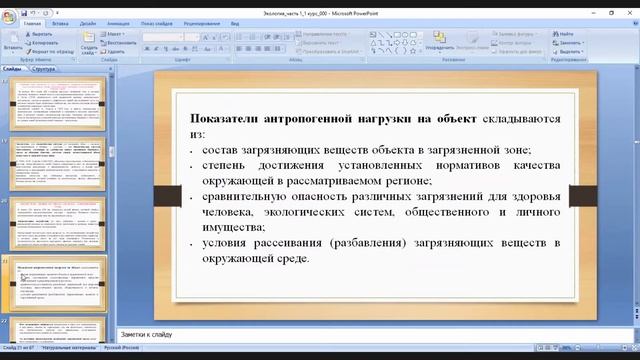This screenshot has width=640, height=360.
Task: Copy selection with Копировать
Action: coord(42,43)
